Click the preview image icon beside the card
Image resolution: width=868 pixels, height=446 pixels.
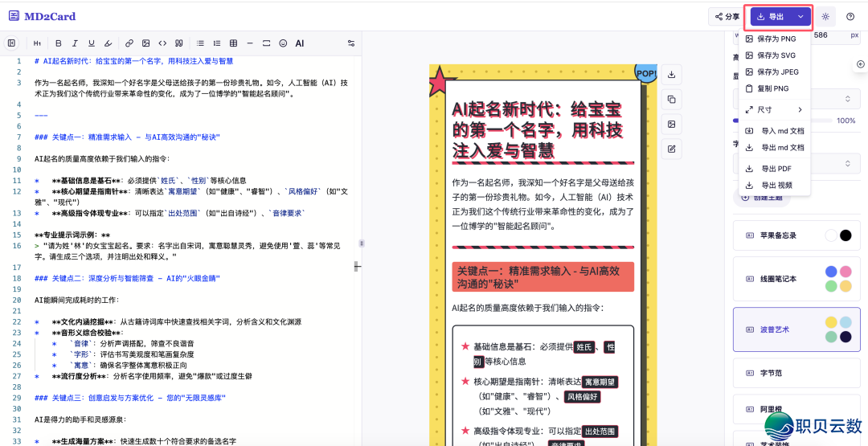pyautogui.click(x=671, y=124)
